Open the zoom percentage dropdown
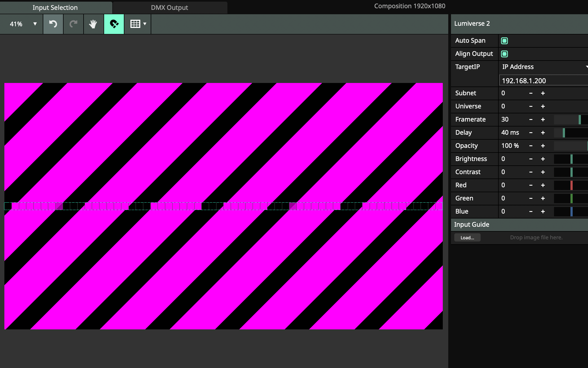The image size is (588, 368). click(35, 24)
